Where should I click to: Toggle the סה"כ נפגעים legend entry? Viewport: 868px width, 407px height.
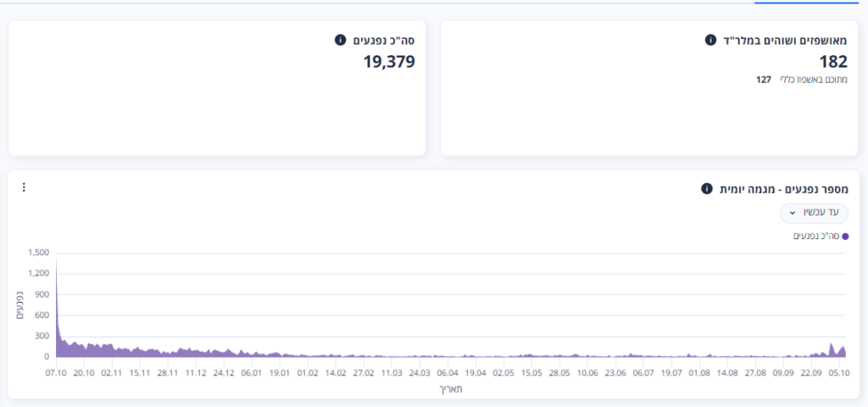tap(821, 237)
